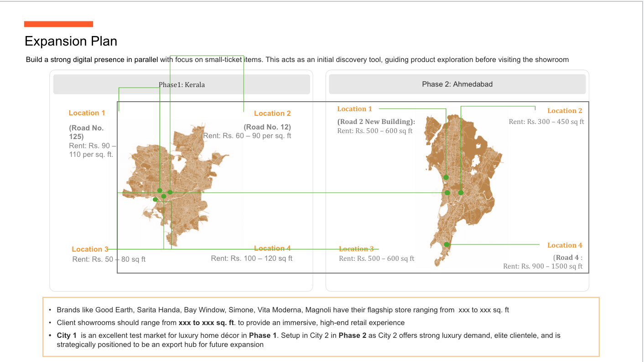
Task: Select Rent Rs. 300 – 450 sq ft text
Action: coord(546,122)
